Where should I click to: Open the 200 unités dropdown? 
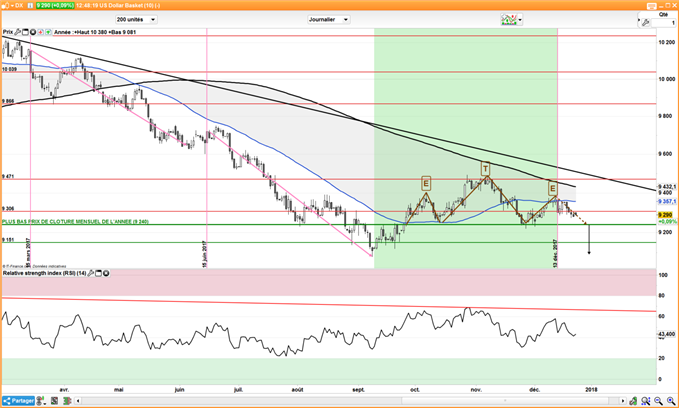pos(136,19)
